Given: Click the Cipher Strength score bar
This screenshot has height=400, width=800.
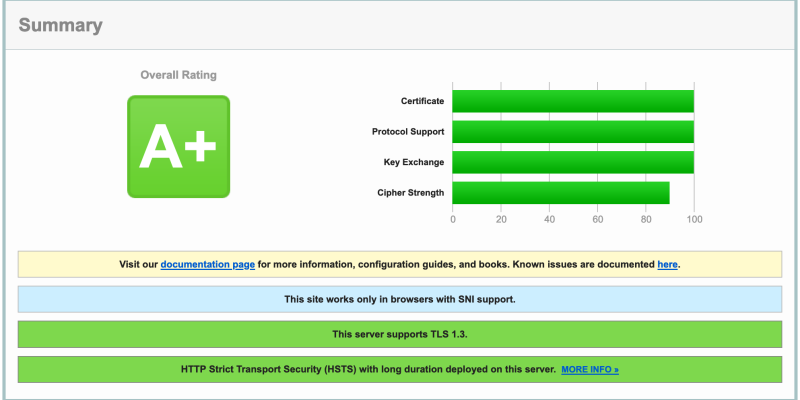Looking at the screenshot, I should tap(561, 193).
